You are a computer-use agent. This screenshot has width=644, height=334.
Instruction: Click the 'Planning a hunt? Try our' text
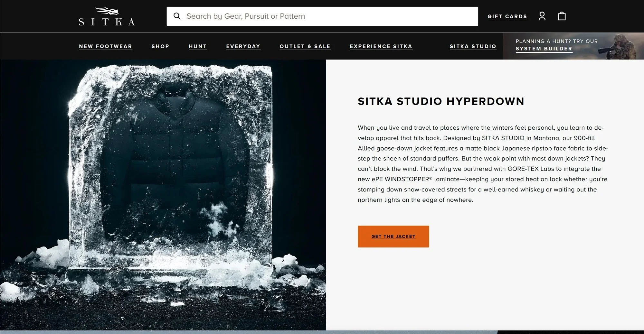(x=556, y=41)
